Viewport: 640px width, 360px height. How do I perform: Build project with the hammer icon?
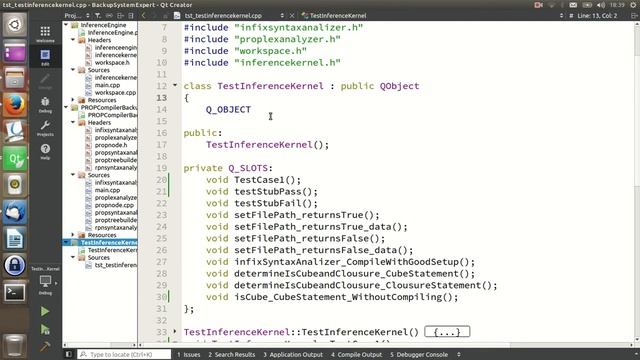(45, 347)
